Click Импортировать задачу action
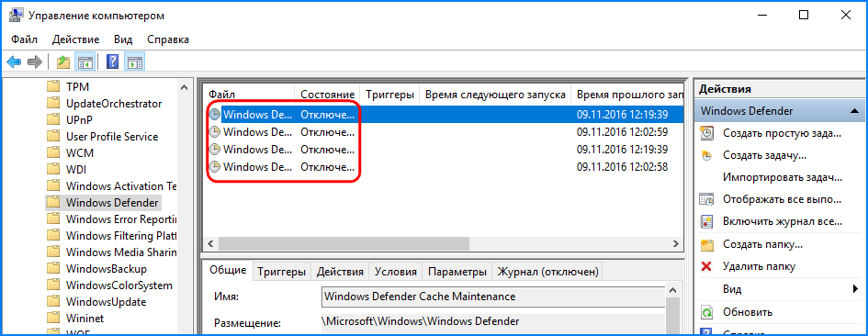Viewport: 868px width, 336px height. [783, 178]
